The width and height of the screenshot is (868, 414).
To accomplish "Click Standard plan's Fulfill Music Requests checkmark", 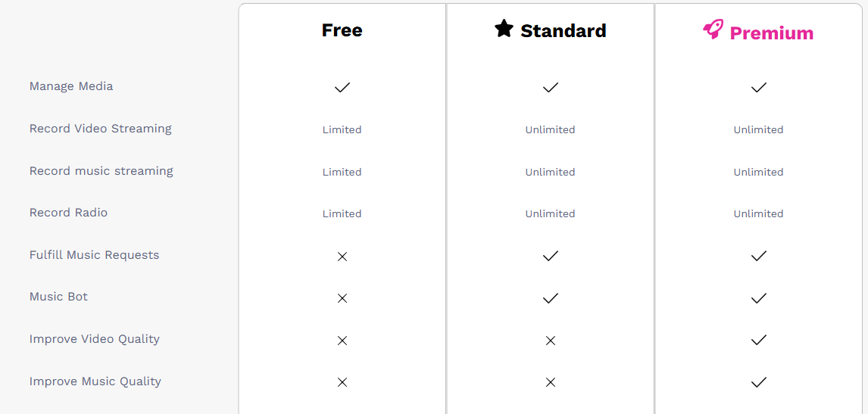I will [x=551, y=256].
